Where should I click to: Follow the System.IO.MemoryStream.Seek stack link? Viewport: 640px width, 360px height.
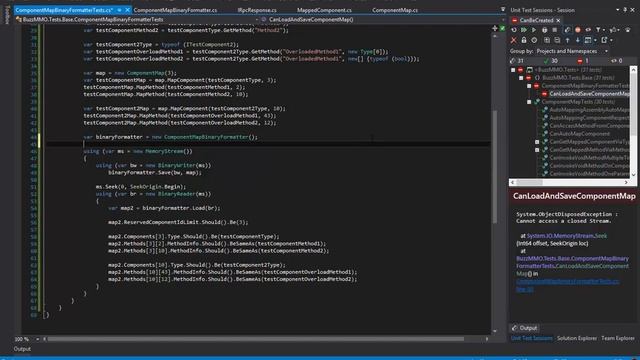[567, 236]
